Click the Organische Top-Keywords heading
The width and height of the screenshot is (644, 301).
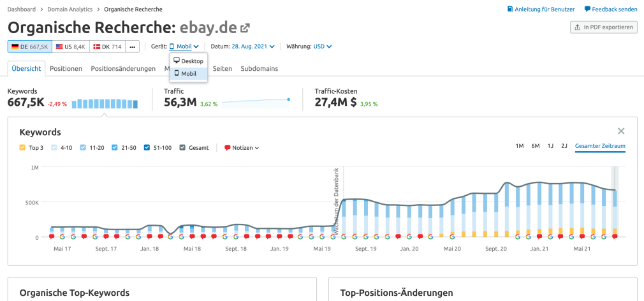tap(75, 293)
